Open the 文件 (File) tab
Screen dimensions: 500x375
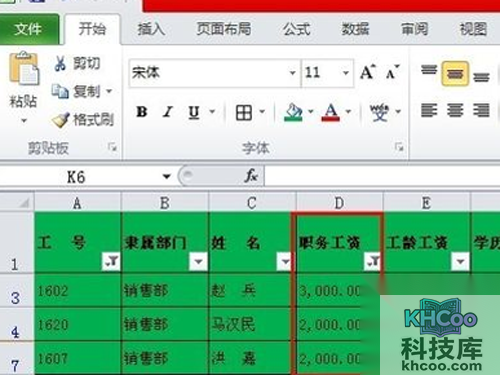point(29,29)
